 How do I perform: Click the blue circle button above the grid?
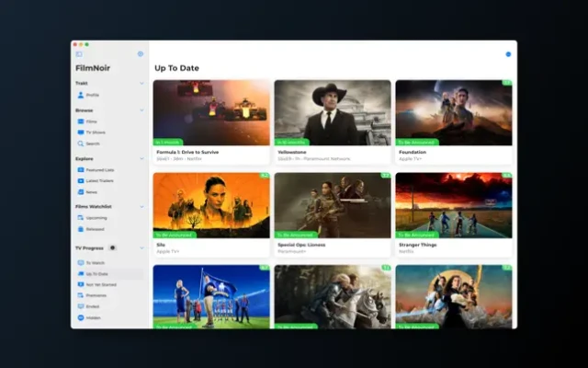(508, 54)
